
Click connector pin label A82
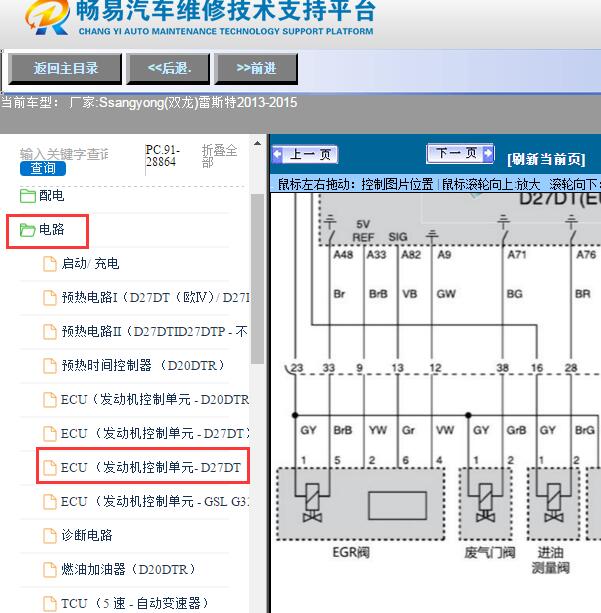[411, 255]
